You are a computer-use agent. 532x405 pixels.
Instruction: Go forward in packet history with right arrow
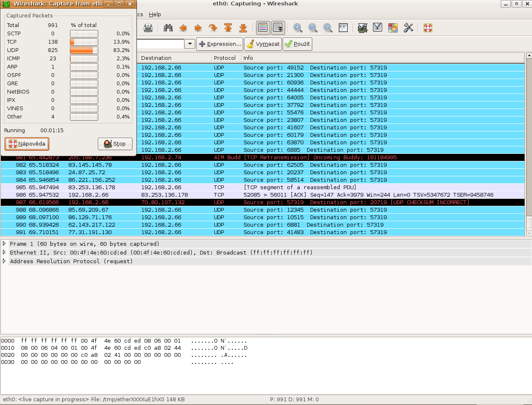[x=198, y=28]
